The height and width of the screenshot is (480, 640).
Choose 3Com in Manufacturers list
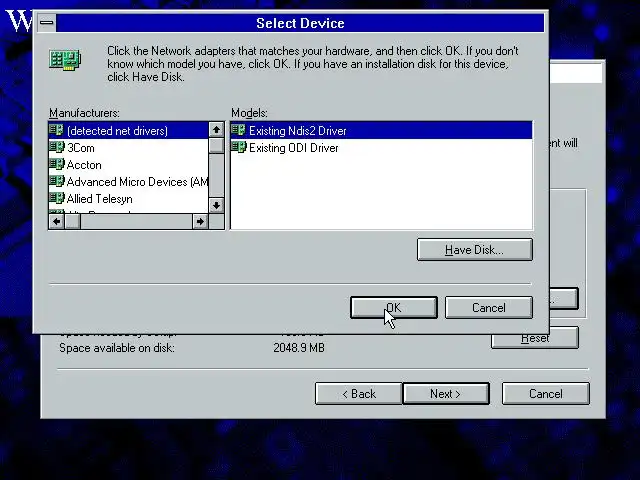pyautogui.click(x=128, y=147)
